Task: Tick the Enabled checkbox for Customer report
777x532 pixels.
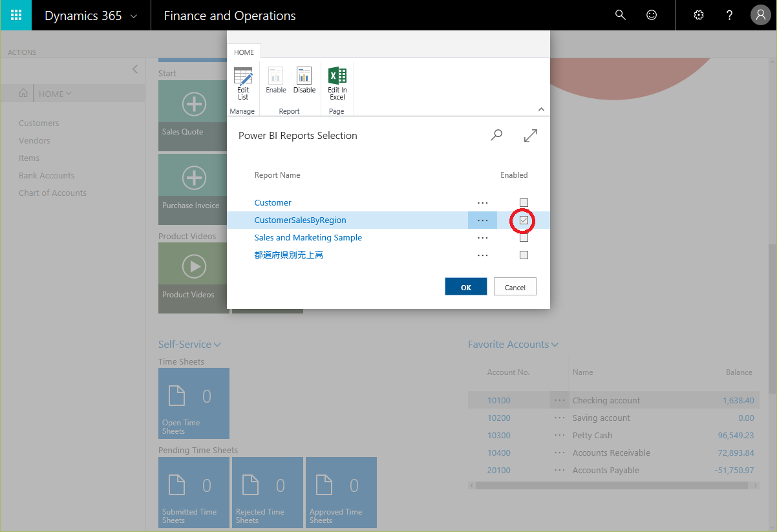Action: coord(524,203)
